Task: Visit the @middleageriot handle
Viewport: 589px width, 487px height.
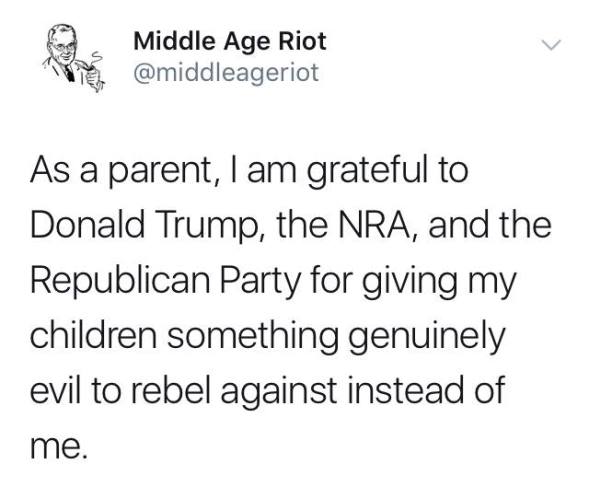Action: [226, 73]
